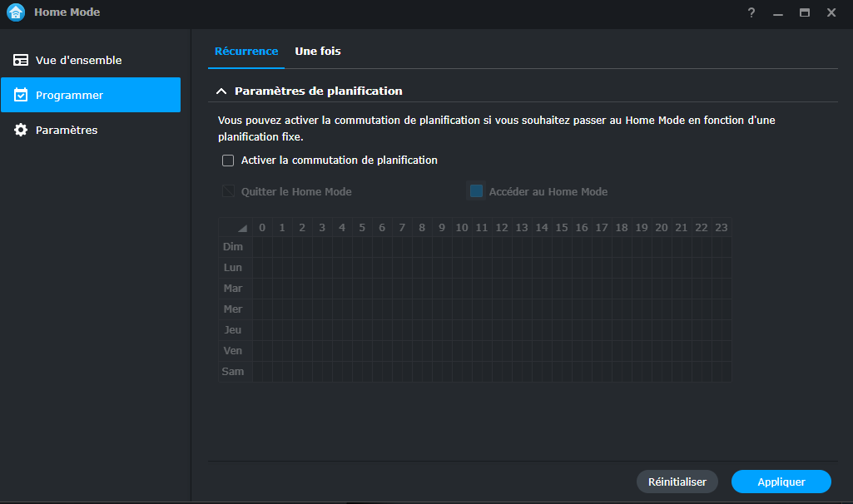Open the help question mark icon
This screenshot has height=504, width=853.
(751, 12)
